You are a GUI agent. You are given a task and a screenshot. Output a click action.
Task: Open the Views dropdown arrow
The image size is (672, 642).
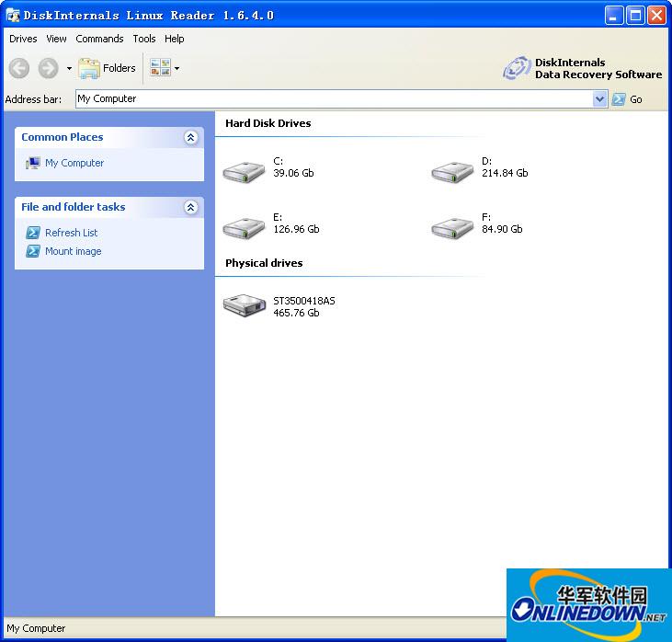[177, 68]
